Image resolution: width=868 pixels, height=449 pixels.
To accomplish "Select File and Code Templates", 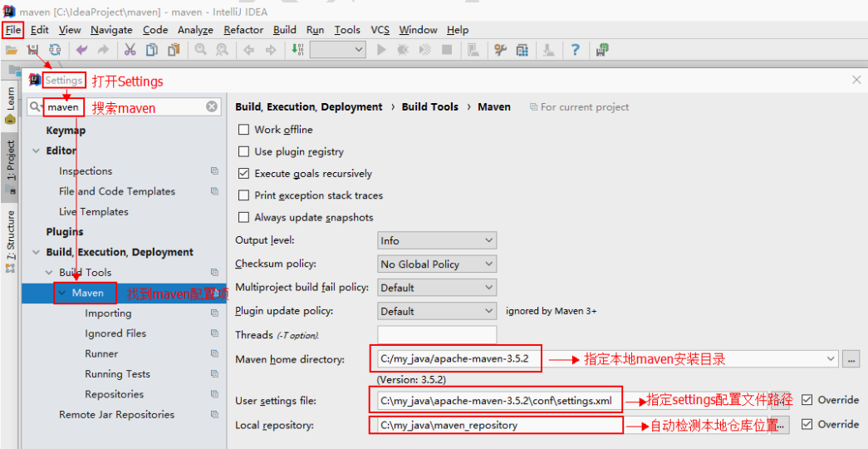I will [x=117, y=191].
